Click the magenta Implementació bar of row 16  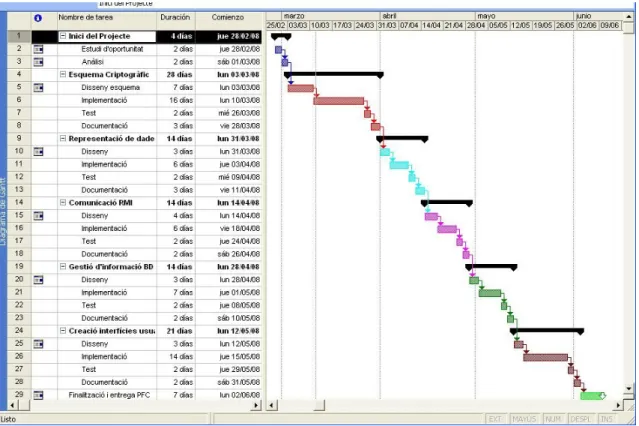447,229
